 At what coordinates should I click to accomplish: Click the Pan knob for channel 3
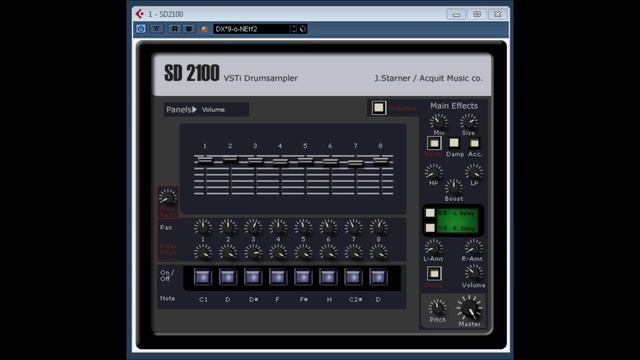coord(253,227)
